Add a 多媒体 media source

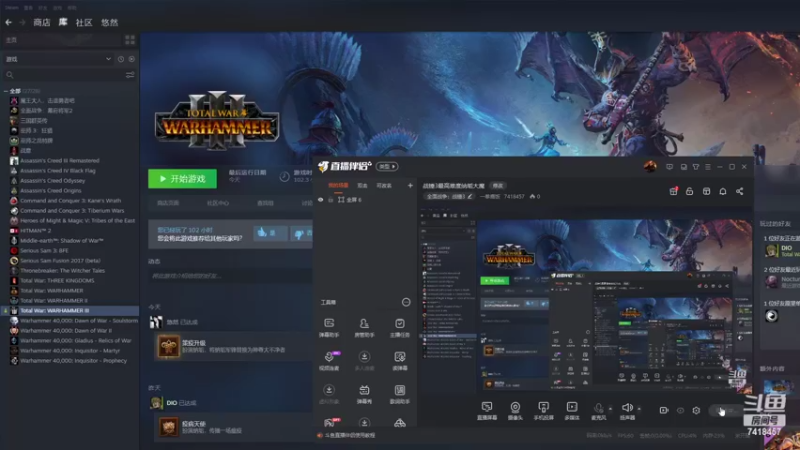click(x=572, y=411)
